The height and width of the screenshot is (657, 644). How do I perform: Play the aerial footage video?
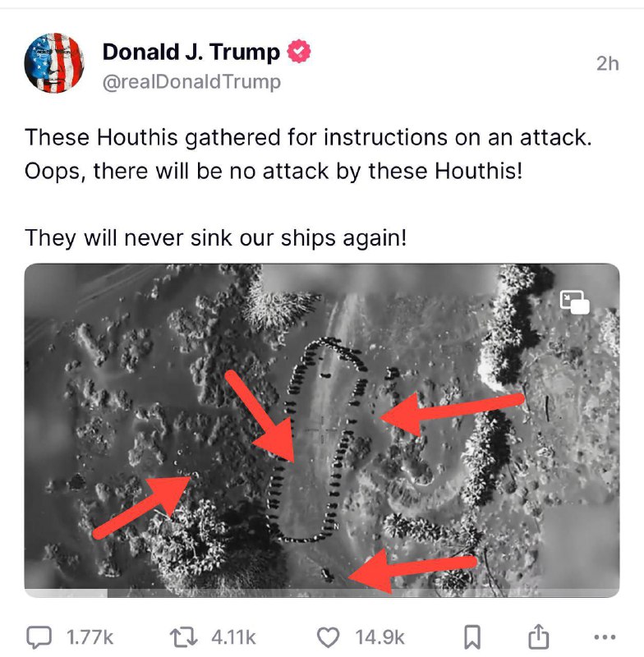pyautogui.click(x=322, y=430)
